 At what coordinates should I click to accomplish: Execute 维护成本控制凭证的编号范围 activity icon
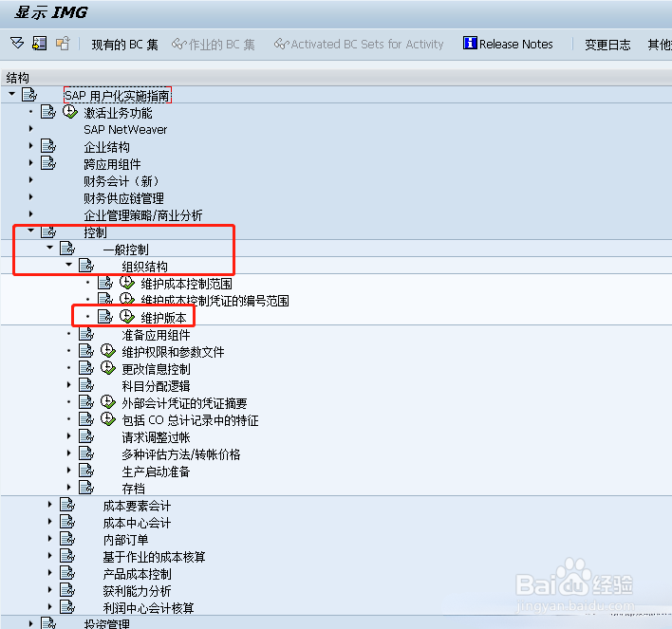click(127, 299)
